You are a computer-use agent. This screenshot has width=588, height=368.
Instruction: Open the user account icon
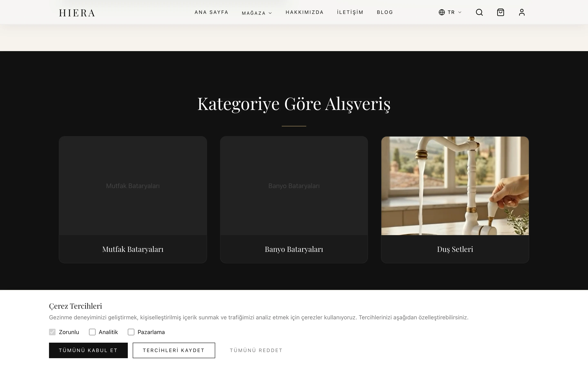coord(522,12)
